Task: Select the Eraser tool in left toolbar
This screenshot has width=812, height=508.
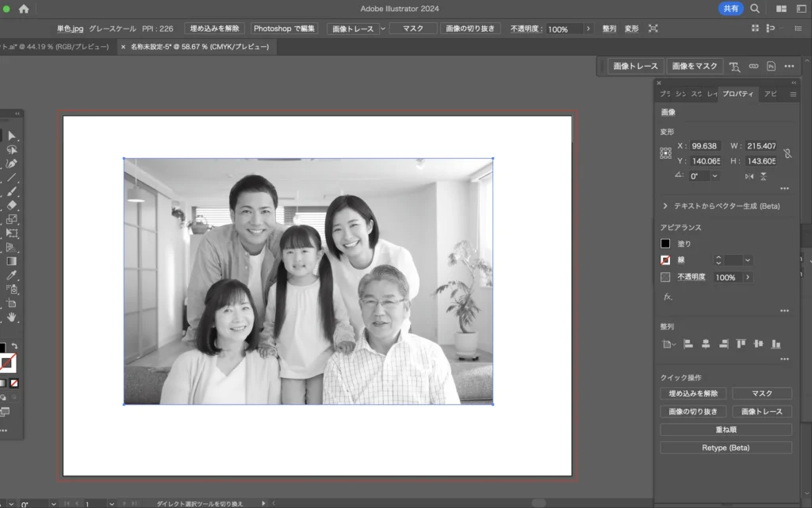Action: [x=12, y=205]
